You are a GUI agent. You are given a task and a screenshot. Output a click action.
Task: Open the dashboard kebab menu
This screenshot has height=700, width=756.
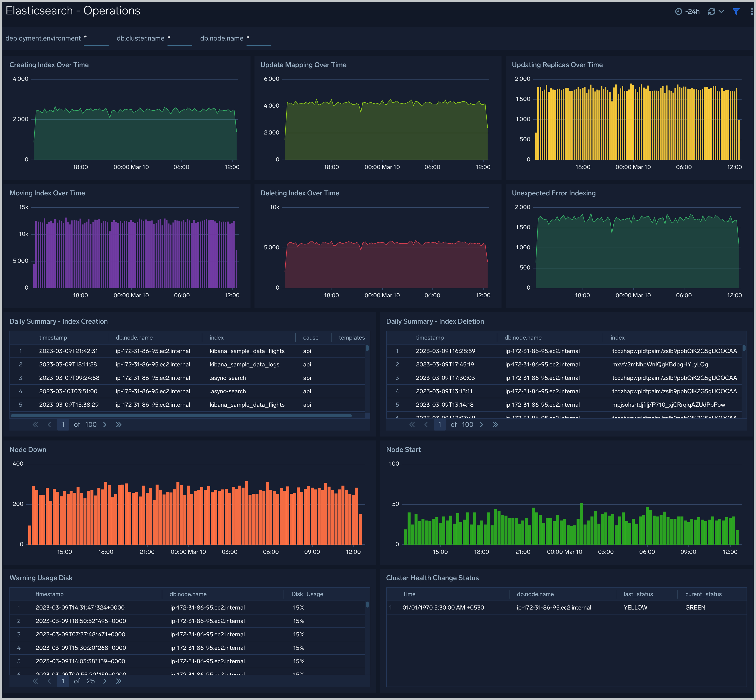point(752,11)
